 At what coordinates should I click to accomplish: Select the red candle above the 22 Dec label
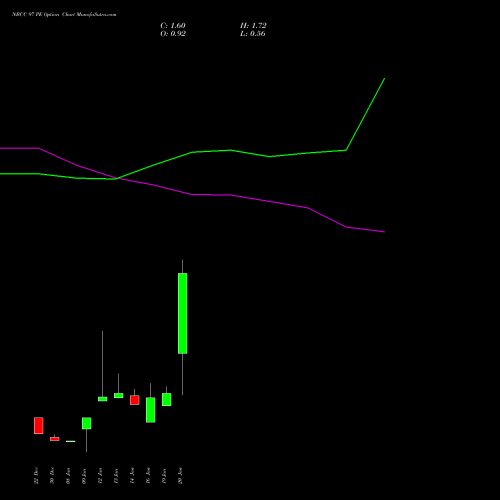coord(39,425)
